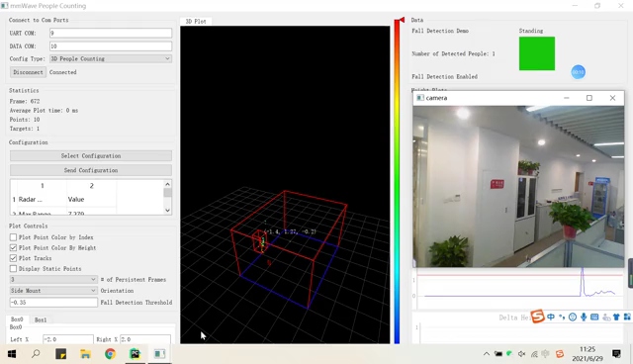This screenshot has width=633, height=364.
Task: Click the Sogou input method S logo
Action: click(x=537, y=317)
